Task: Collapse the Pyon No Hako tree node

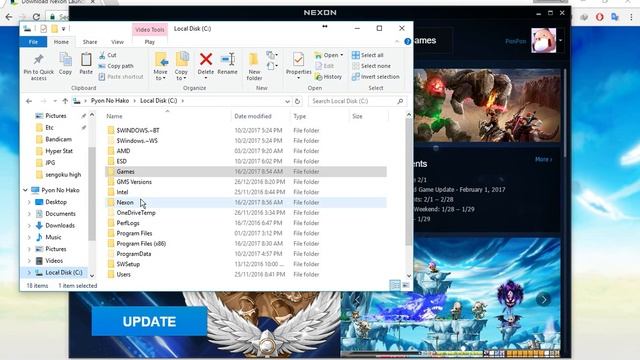Action: coord(25,190)
